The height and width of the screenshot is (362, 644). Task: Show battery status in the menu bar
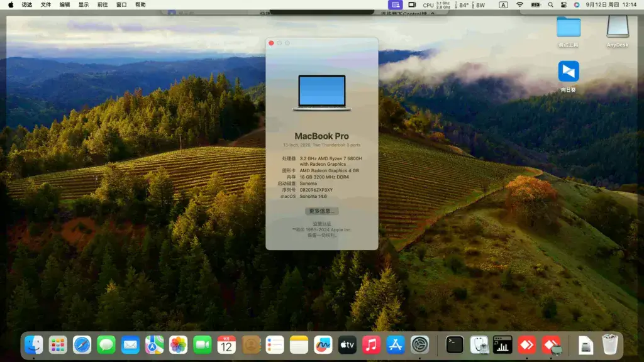[x=535, y=5]
